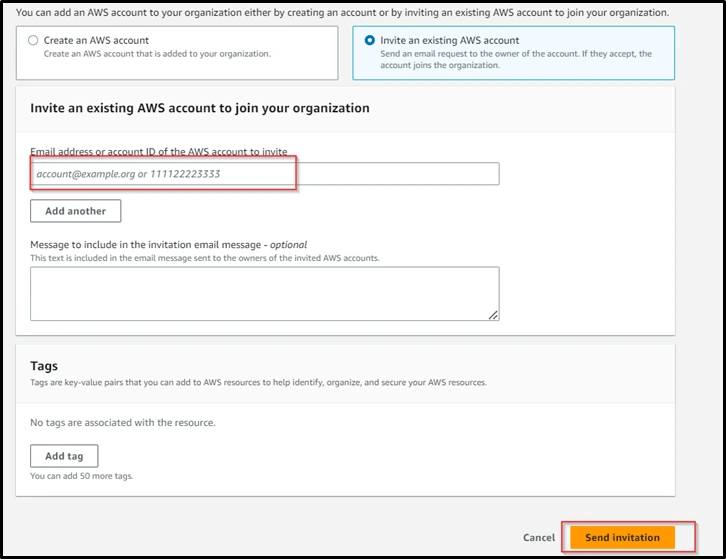Click the Add tag button

coord(64,456)
